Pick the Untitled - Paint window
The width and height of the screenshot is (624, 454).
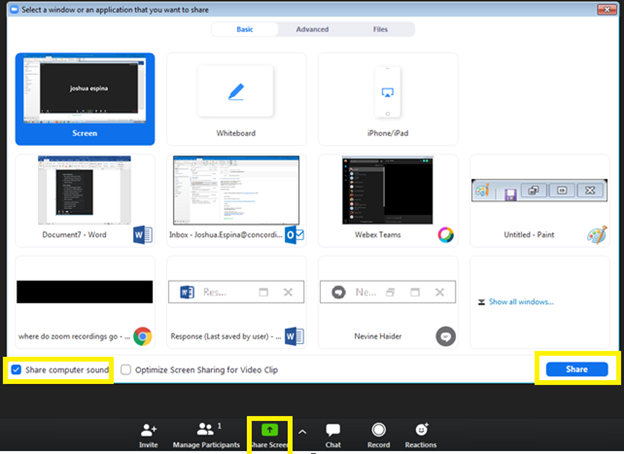pos(538,199)
